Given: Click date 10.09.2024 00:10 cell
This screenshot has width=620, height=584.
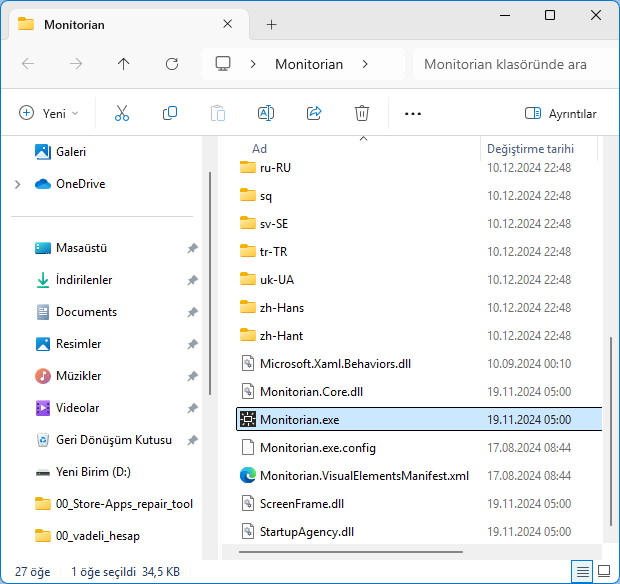Looking at the screenshot, I should [529, 363].
